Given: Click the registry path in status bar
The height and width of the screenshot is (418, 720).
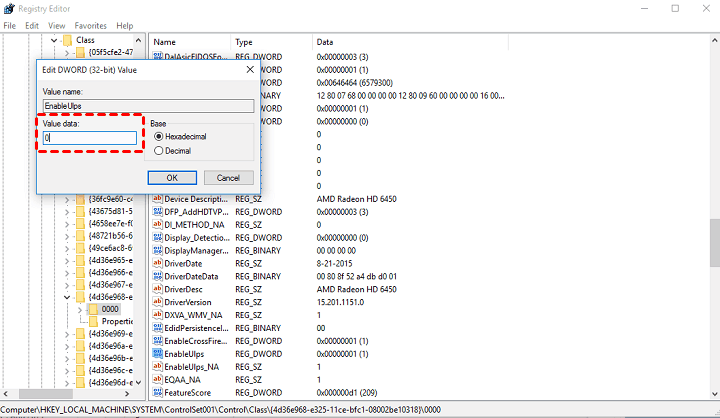Looking at the screenshot, I should tap(220, 410).
